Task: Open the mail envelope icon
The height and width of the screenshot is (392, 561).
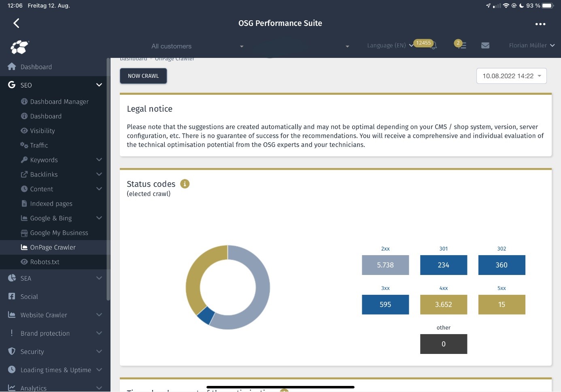Action: tap(485, 45)
